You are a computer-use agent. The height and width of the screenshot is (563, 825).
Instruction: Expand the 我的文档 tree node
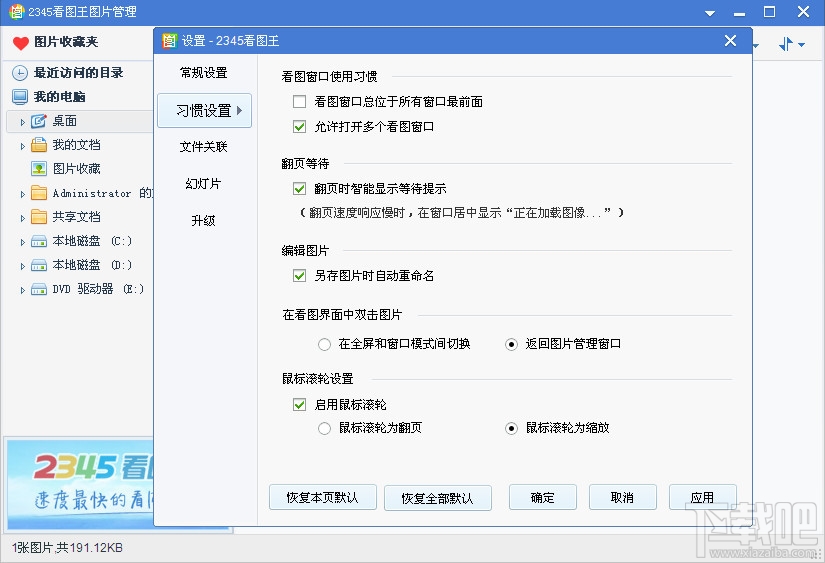pos(23,146)
